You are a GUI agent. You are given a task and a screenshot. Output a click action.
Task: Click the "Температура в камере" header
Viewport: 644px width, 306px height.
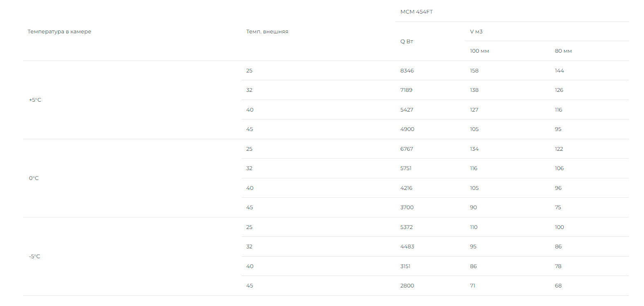click(59, 32)
